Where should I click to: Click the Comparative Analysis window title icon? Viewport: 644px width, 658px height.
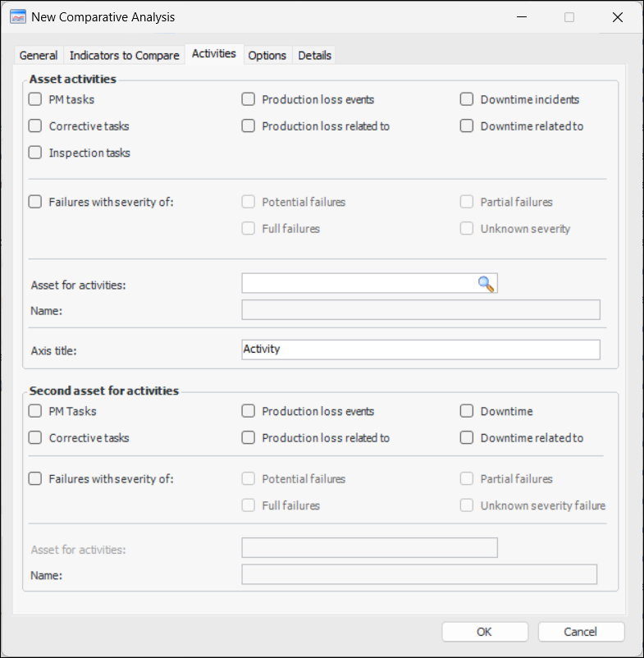(x=17, y=17)
